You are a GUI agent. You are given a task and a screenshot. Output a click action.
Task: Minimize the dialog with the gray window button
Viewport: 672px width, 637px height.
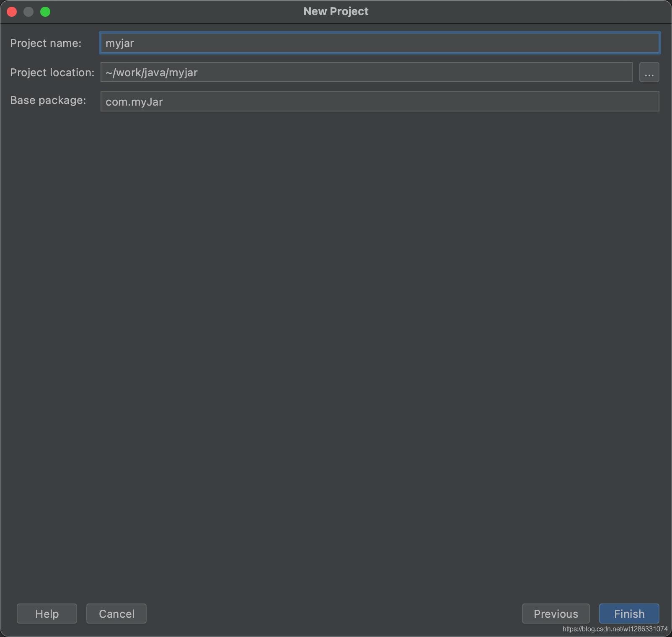coord(28,12)
